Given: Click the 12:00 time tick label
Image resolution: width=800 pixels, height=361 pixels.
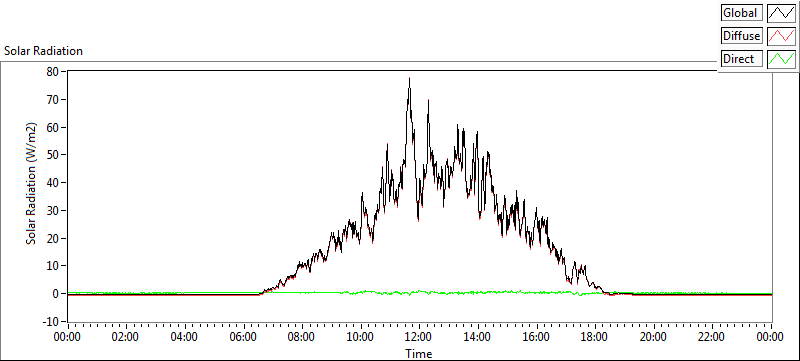Looking at the screenshot, I should (x=419, y=337).
